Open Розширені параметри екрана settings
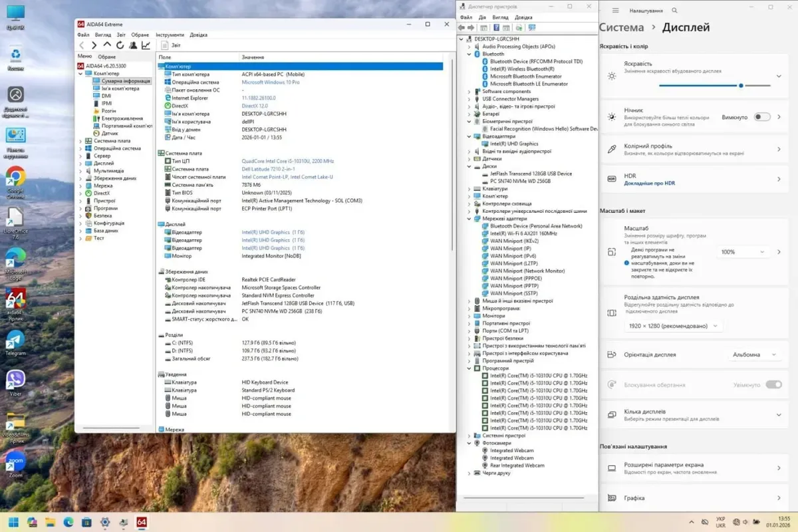Screen dimensions: 798x532 [663, 465]
